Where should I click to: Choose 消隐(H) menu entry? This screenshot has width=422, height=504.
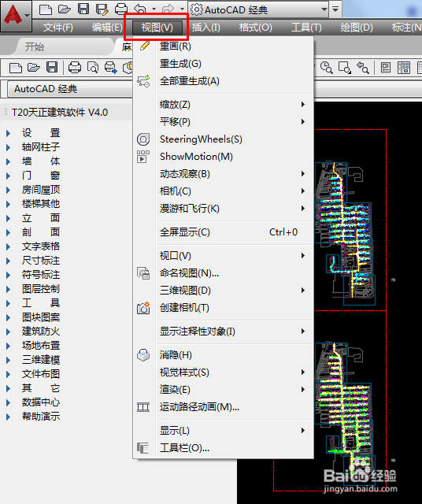coord(224,355)
